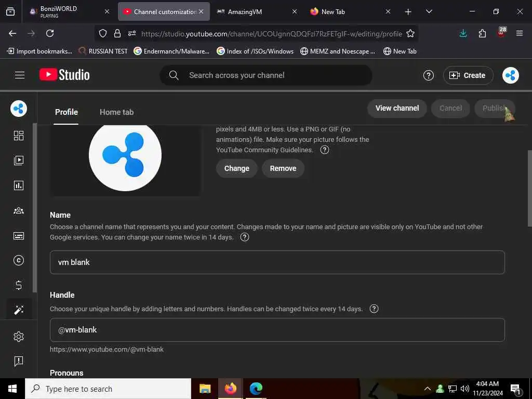
Task: Show hidden system tray icons chevron
Action: click(x=428, y=389)
